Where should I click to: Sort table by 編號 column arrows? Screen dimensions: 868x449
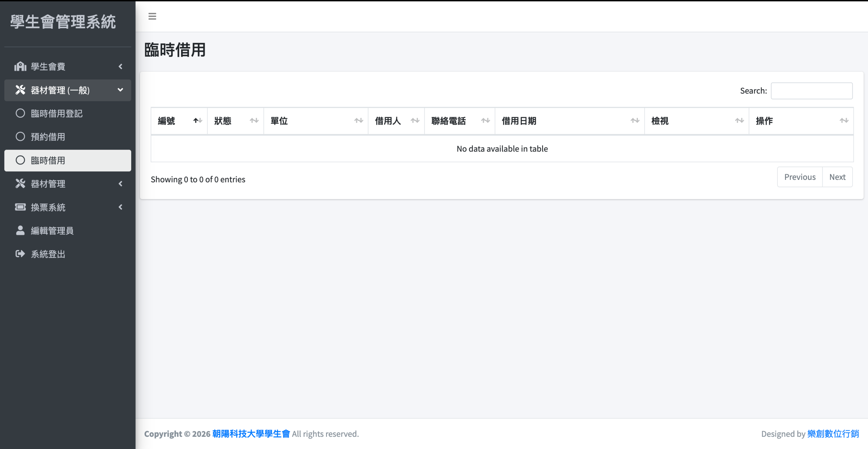pyautogui.click(x=198, y=121)
